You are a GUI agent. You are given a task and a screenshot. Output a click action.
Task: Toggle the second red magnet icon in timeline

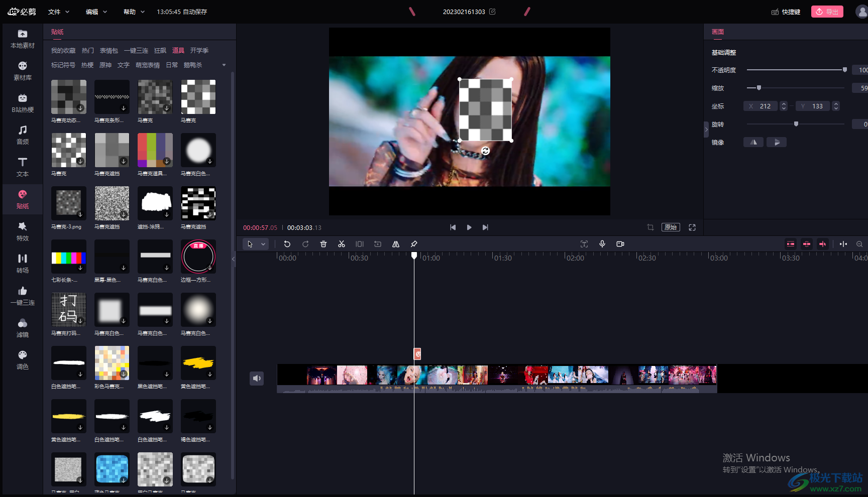[x=807, y=244]
